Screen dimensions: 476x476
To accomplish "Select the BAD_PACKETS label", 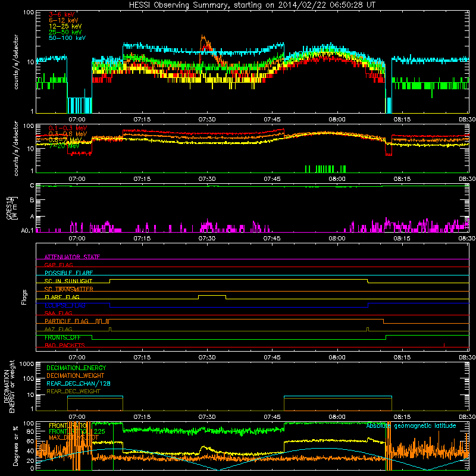I will click(x=65, y=345).
